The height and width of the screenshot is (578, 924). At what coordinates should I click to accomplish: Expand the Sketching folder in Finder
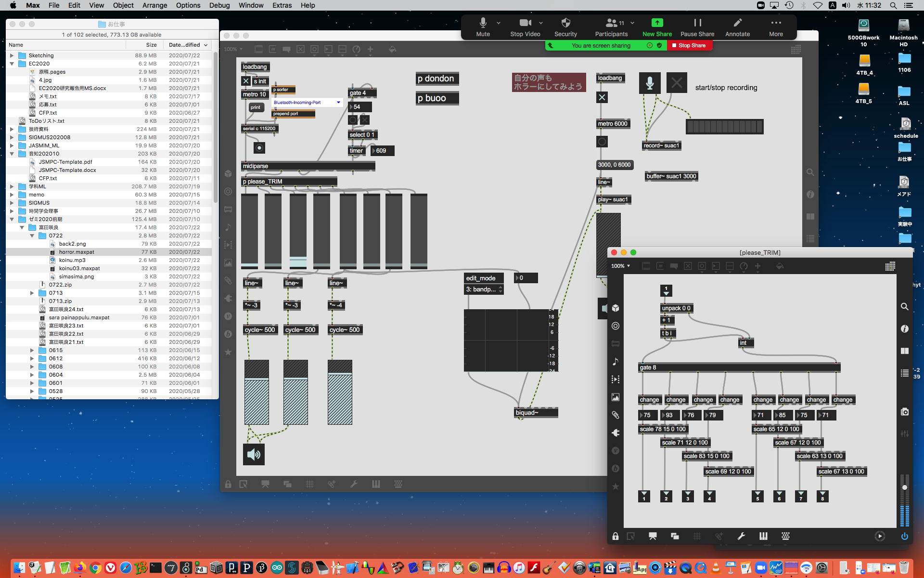(12, 55)
